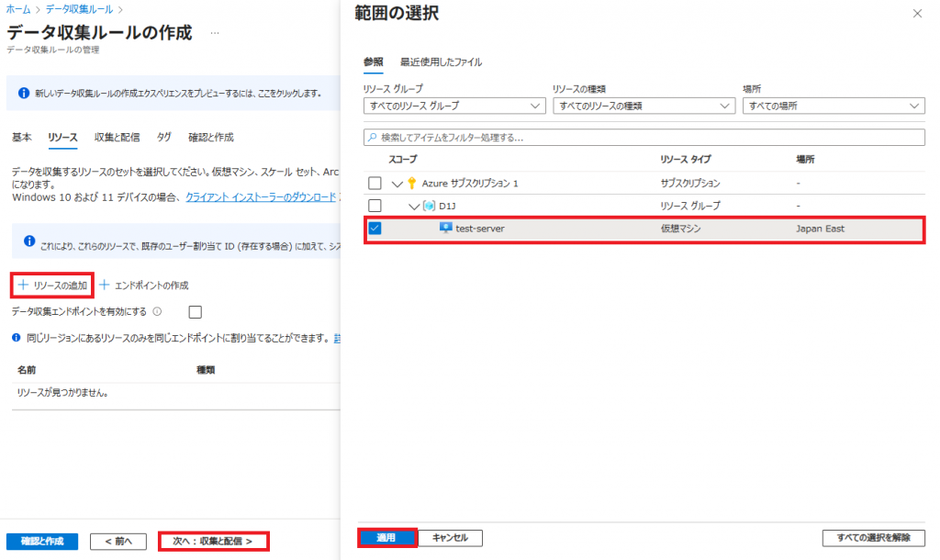Click the Azure subscription key icon
The width and height of the screenshot is (940, 560).
(x=412, y=183)
